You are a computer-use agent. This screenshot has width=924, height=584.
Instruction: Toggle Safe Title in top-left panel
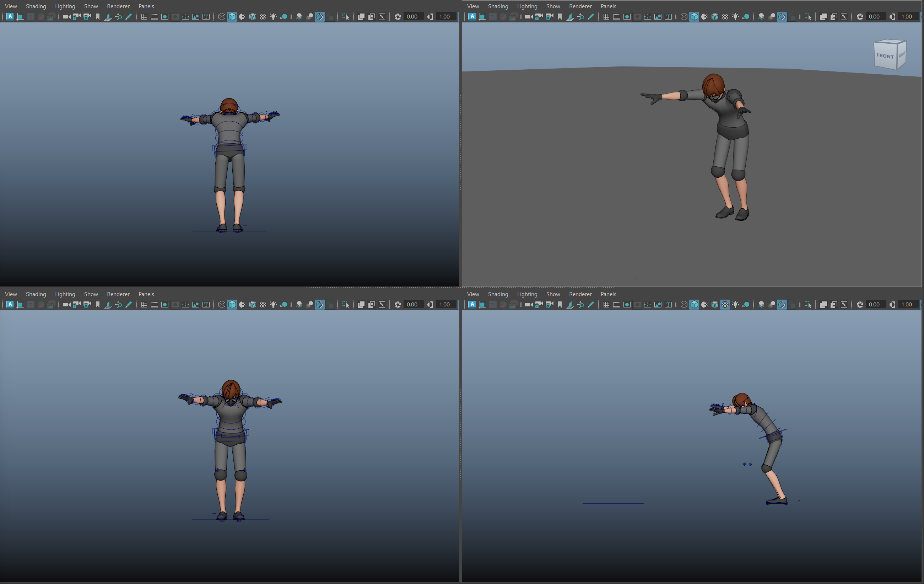click(x=206, y=16)
